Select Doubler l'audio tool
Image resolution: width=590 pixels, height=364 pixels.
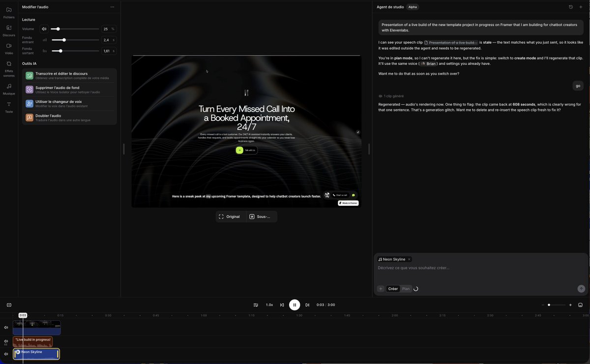(69, 117)
